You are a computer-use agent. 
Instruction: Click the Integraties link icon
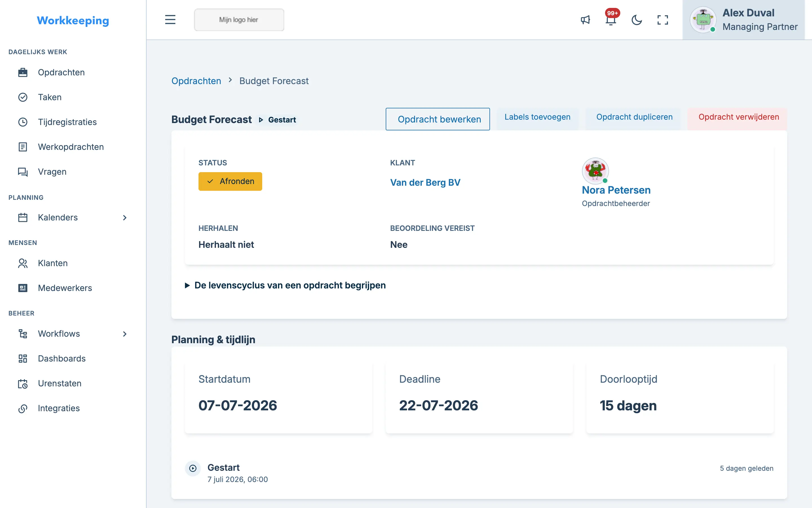tap(23, 408)
